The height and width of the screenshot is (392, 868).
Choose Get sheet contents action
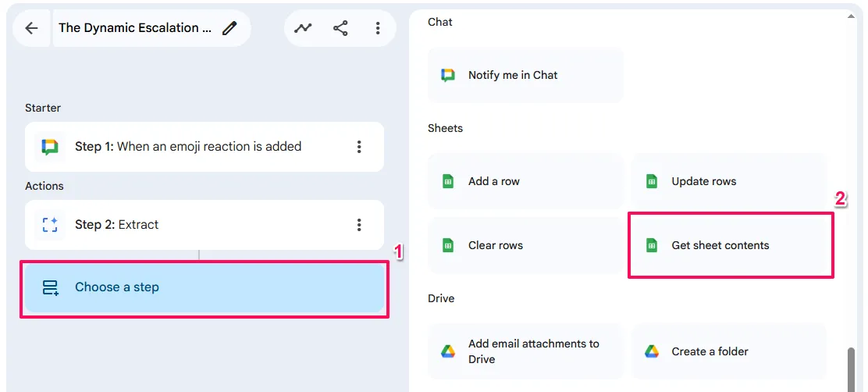click(730, 245)
